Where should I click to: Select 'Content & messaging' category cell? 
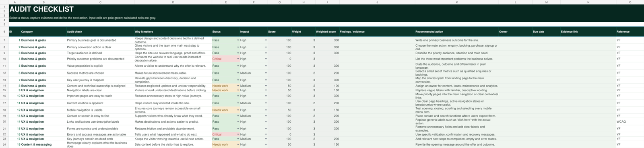pos(43,144)
